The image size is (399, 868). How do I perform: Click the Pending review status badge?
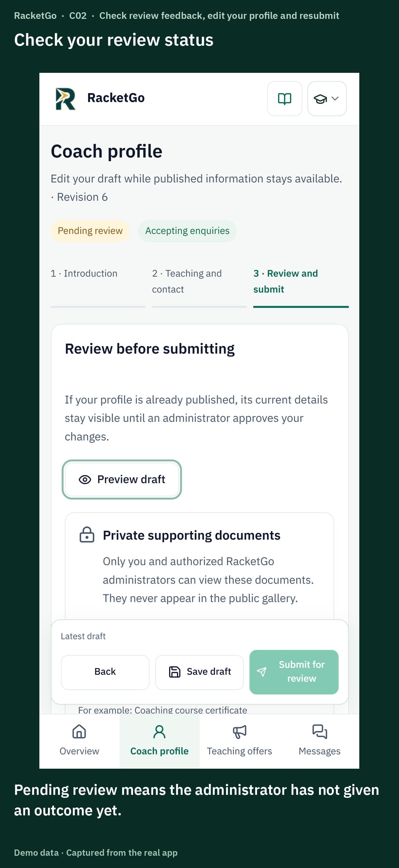90,231
